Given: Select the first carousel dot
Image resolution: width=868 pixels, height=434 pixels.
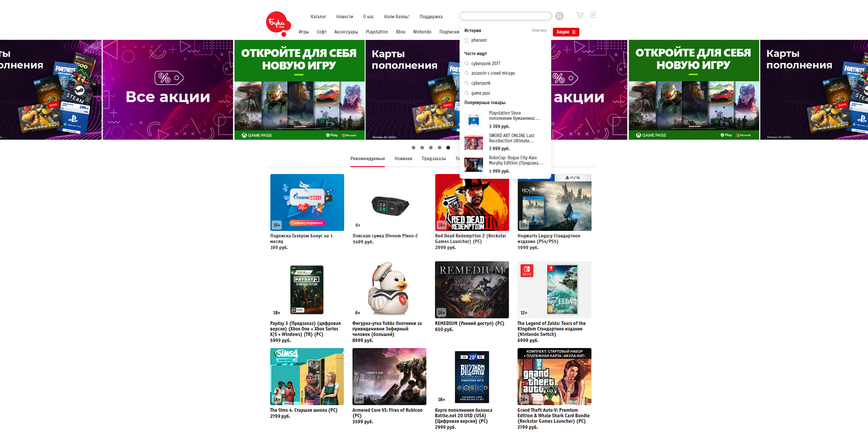Looking at the screenshot, I should pyautogui.click(x=413, y=148).
